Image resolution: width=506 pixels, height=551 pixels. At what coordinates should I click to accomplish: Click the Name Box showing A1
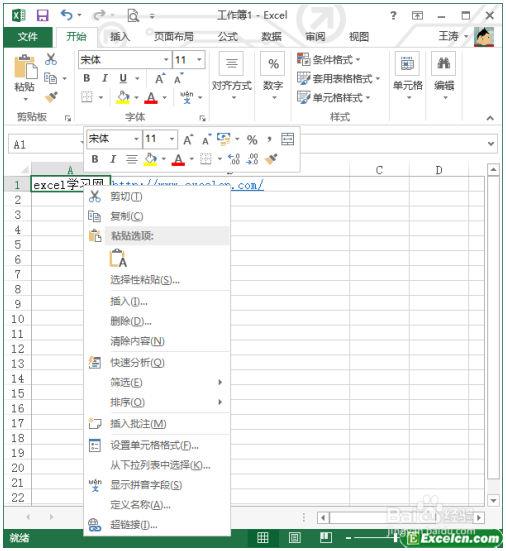(44, 144)
